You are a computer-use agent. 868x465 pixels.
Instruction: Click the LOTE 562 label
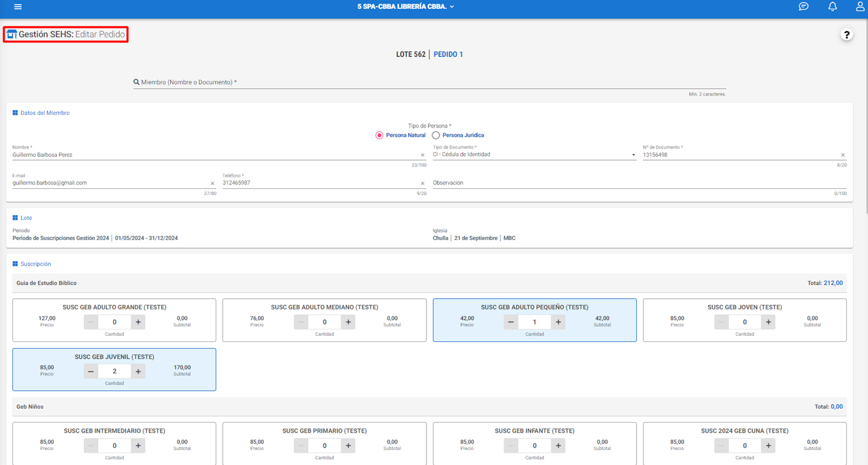pyautogui.click(x=411, y=54)
